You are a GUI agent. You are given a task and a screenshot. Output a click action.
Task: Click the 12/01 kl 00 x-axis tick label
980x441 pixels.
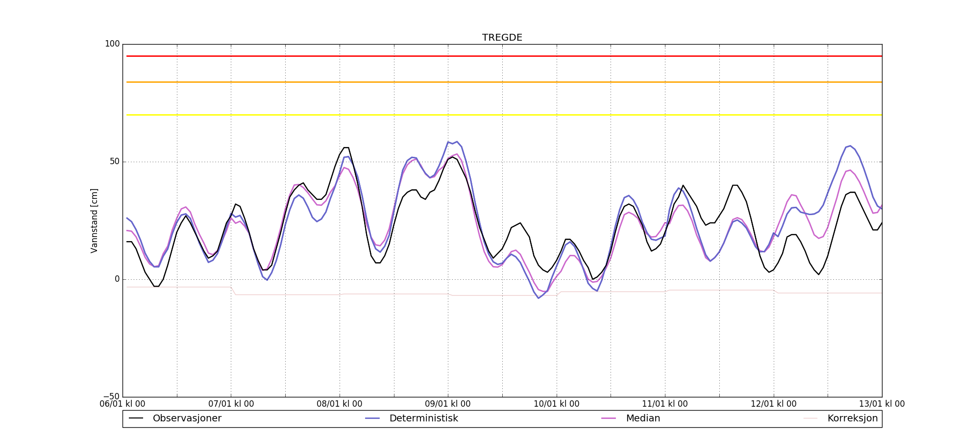[774, 404]
